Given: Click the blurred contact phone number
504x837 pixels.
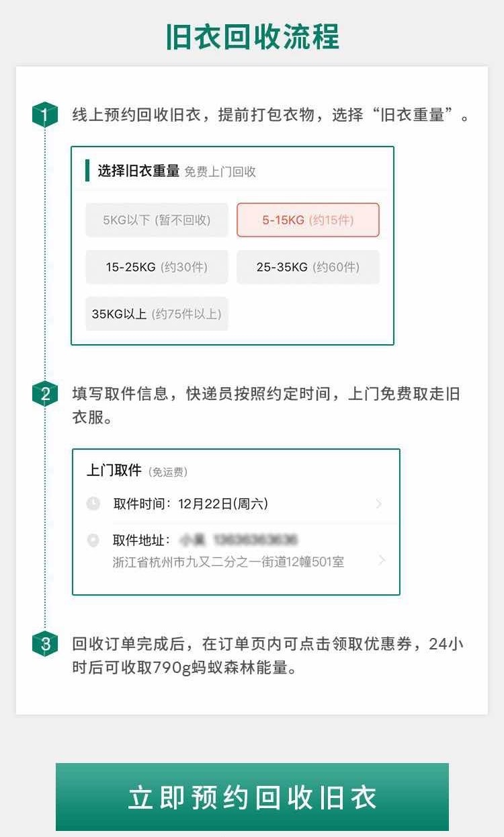Looking at the screenshot, I should click(x=255, y=540).
